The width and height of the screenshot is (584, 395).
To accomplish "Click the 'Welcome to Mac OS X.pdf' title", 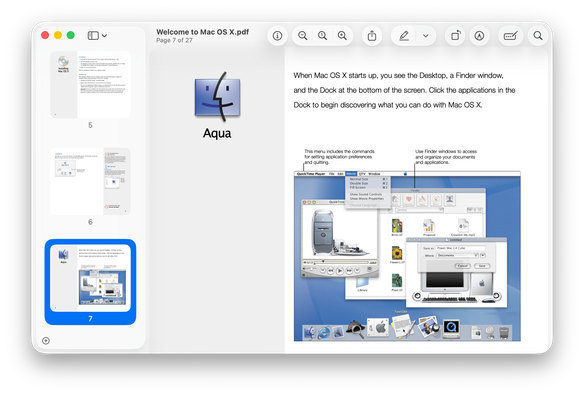I will coord(202,32).
